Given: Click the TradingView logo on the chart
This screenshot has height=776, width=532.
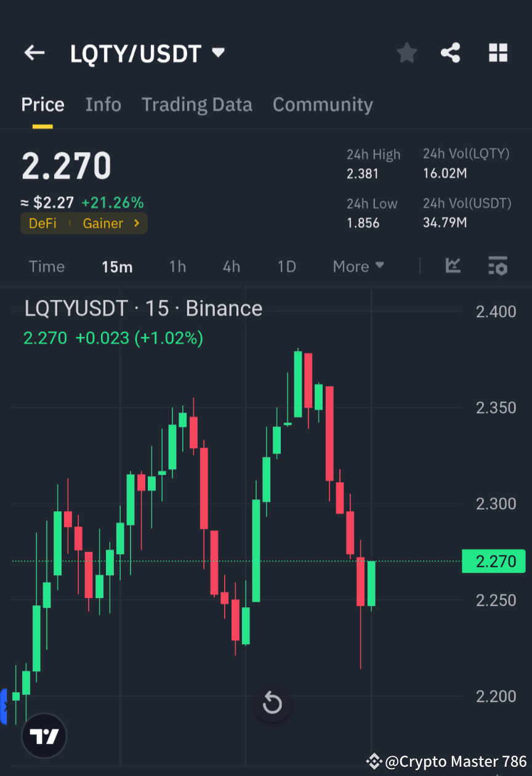Looking at the screenshot, I should point(43,735).
